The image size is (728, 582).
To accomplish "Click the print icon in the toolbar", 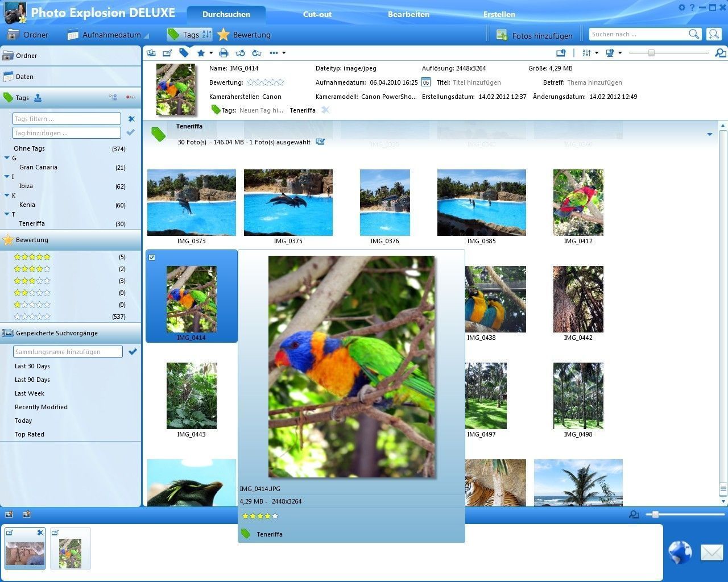I will (x=224, y=53).
